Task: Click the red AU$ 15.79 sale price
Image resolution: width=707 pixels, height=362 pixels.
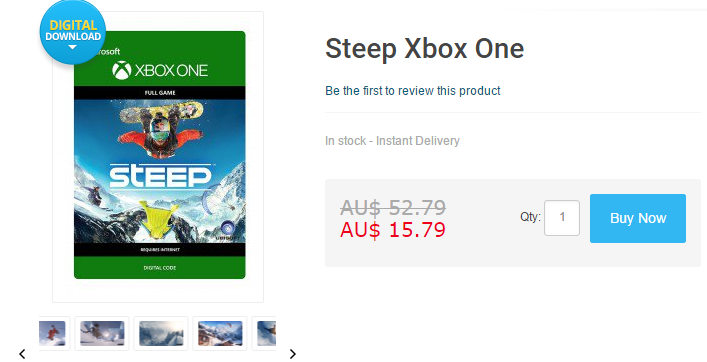Action: 393,229
